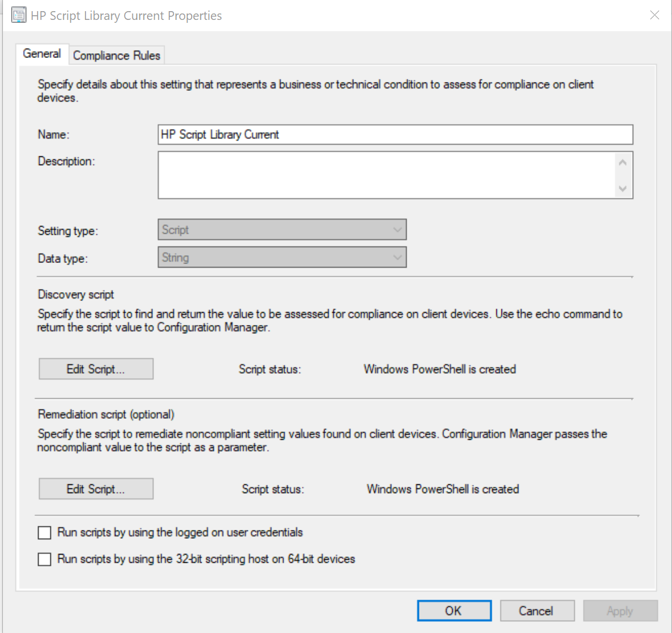
Task: Select the General tab
Action: point(42,53)
